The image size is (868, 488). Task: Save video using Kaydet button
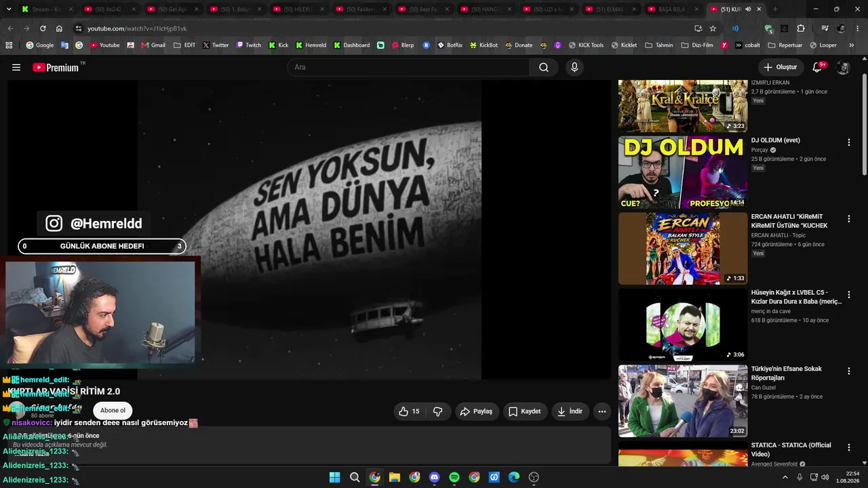(525, 411)
